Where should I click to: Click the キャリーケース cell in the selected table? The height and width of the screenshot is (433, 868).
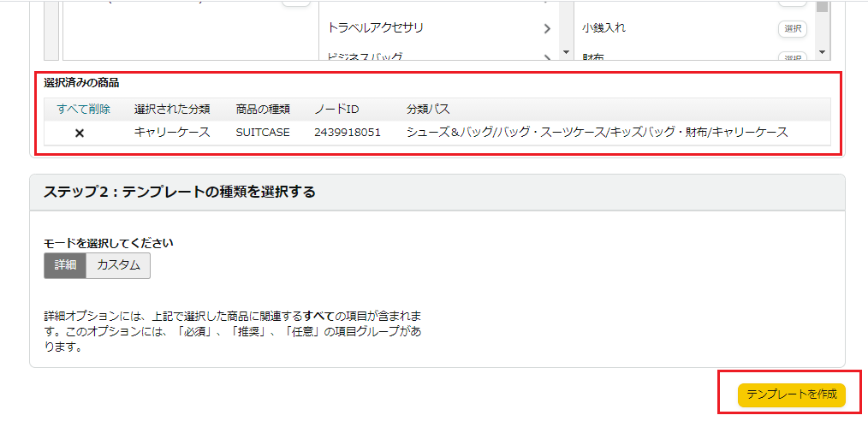click(172, 133)
